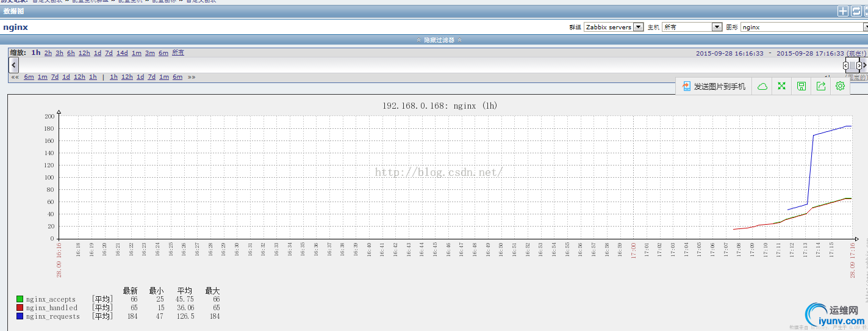Click the «« jump-back arrows
The height and width of the screenshot is (331, 868).
click(x=15, y=77)
